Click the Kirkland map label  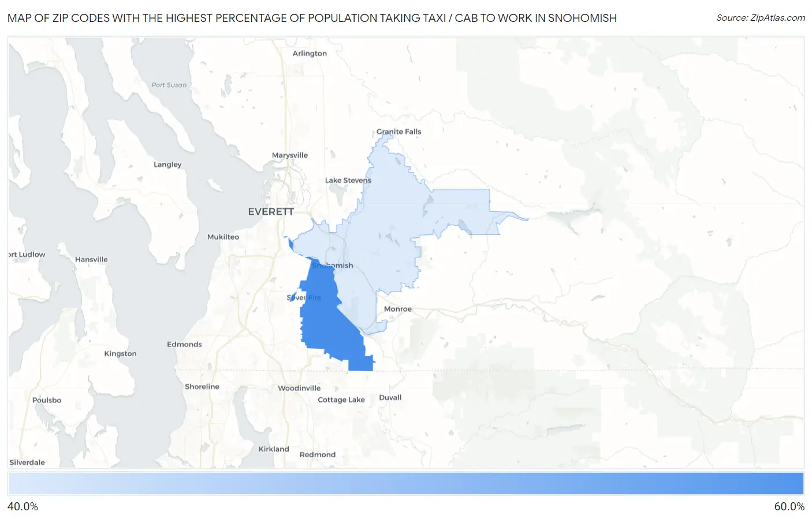click(274, 449)
